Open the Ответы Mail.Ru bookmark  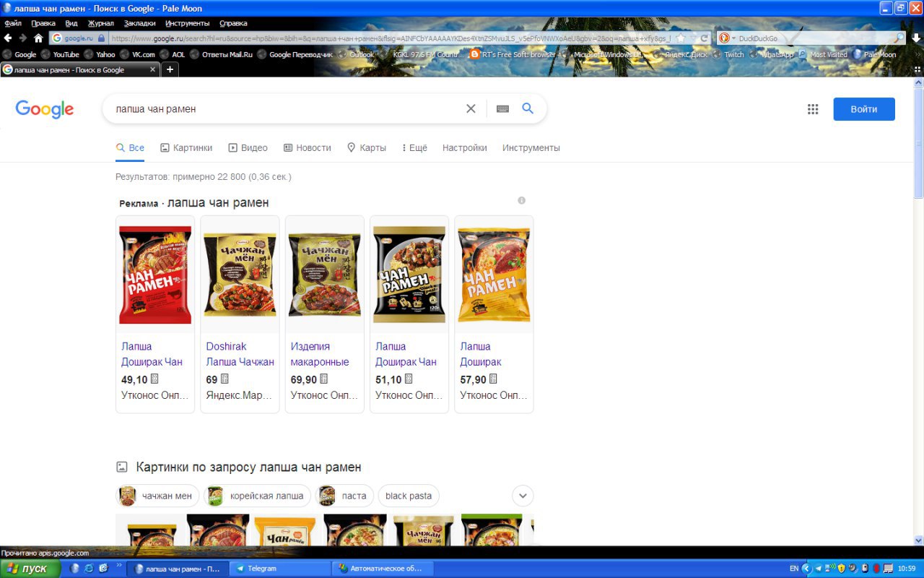coord(222,54)
